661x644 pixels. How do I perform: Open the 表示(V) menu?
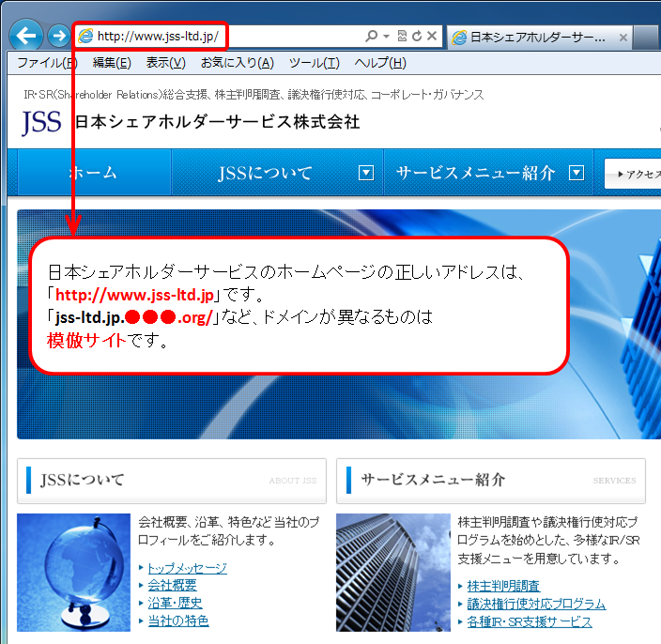165,63
